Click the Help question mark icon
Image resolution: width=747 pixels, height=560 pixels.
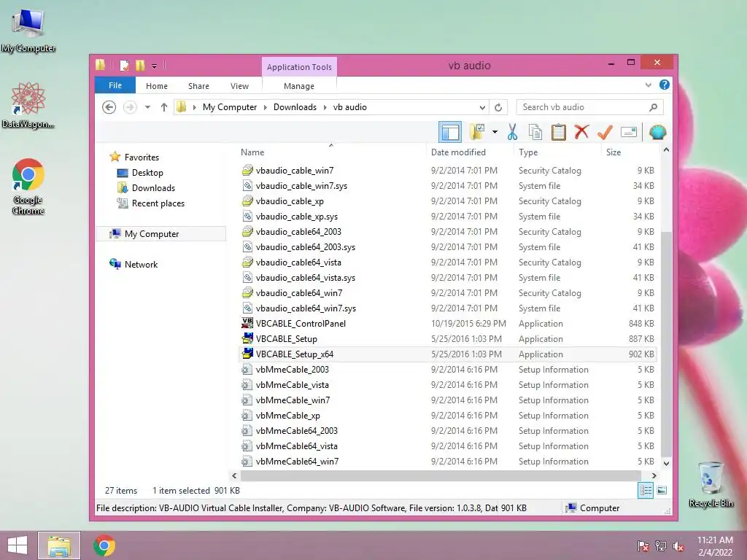tap(664, 85)
